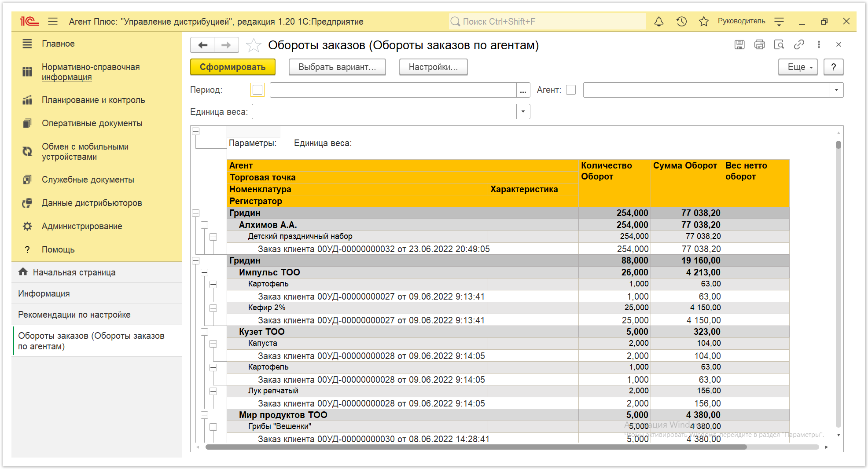Click the scroll-down arrow of report
This screenshot has width=868, height=469.
click(839, 435)
